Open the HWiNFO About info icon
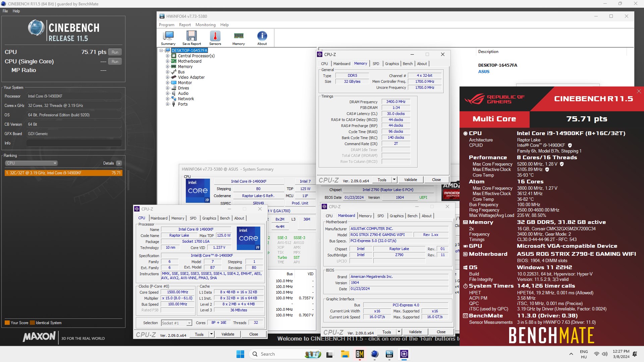Viewport: 644px width, 362px height. pyautogui.click(x=262, y=38)
